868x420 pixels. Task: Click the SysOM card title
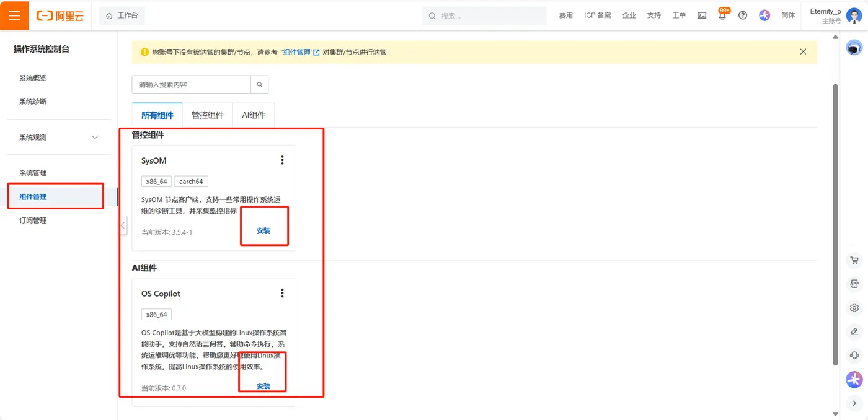pyautogui.click(x=154, y=160)
